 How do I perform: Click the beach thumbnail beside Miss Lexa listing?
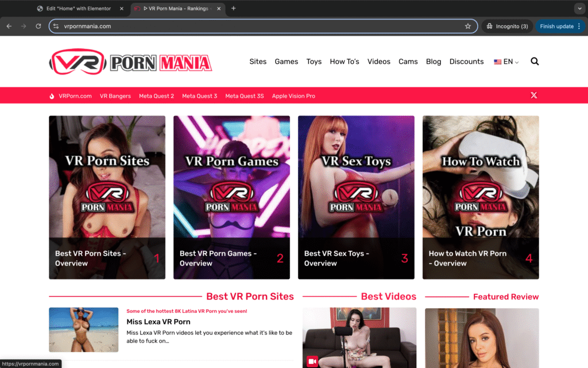coord(84,329)
